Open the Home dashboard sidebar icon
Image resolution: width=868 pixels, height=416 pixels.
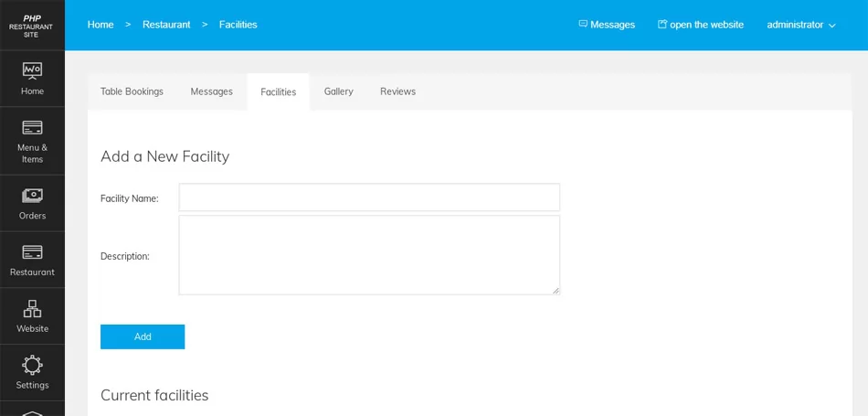(32, 71)
